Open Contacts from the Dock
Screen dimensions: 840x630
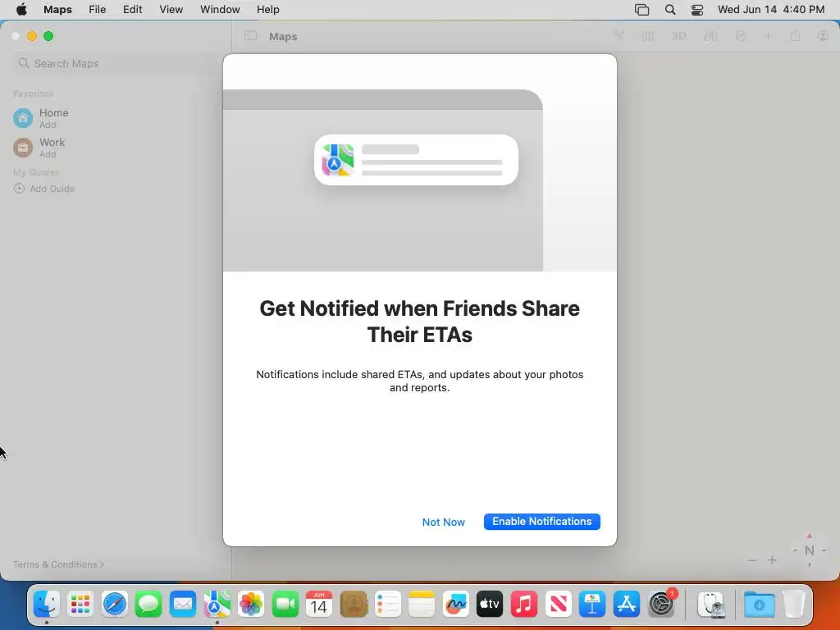pyautogui.click(x=354, y=605)
